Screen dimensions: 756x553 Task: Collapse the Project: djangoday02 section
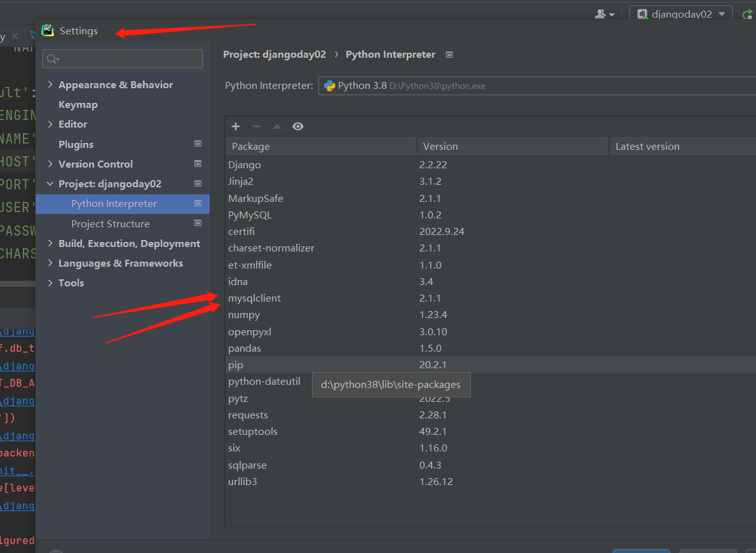pyautogui.click(x=50, y=183)
